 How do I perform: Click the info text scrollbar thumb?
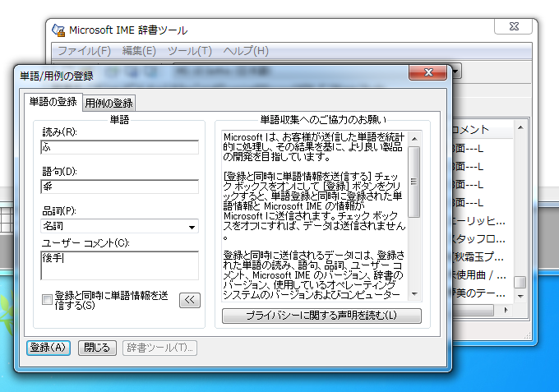pos(413,182)
